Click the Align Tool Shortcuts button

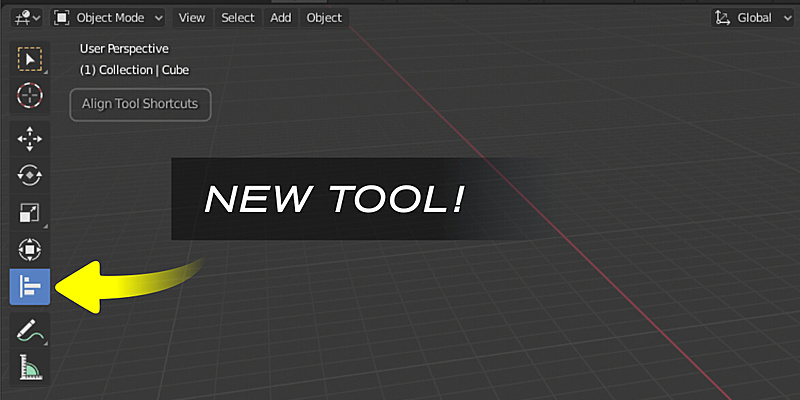[140, 104]
